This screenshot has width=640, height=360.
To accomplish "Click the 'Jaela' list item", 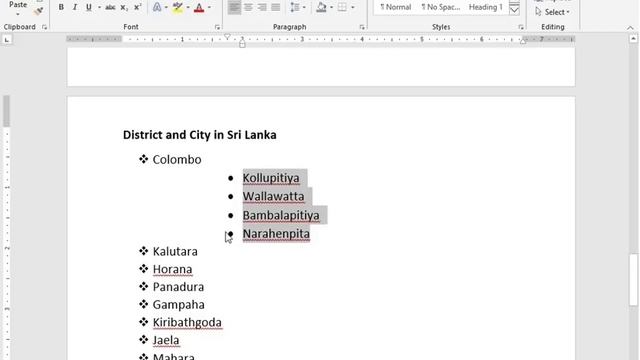I will click(166, 340).
